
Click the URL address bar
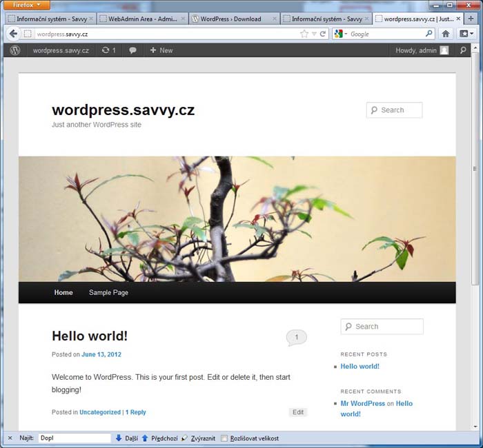(166, 34)
